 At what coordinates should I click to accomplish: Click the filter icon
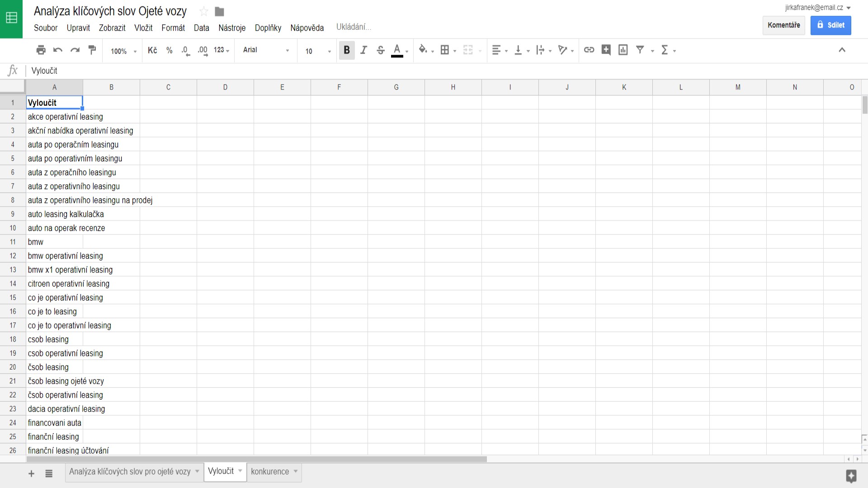(640, 50)
